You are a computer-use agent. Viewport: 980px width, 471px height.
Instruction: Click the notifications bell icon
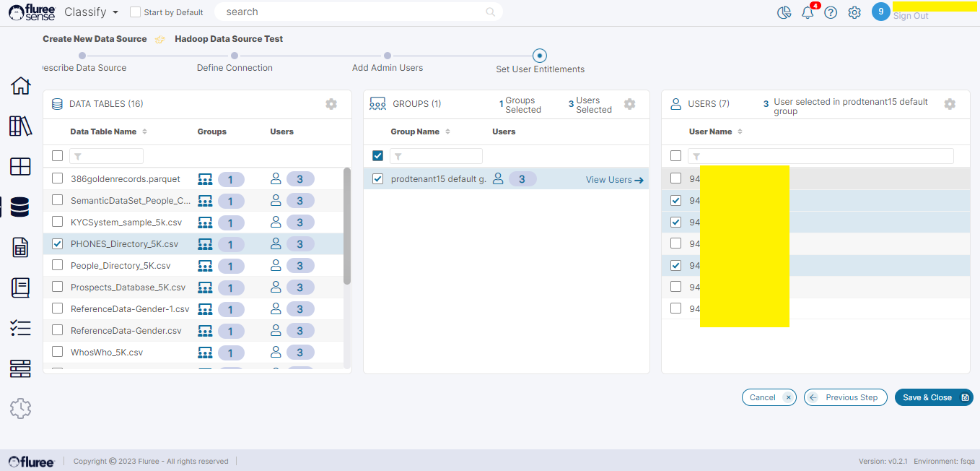(x=808, y=12)
